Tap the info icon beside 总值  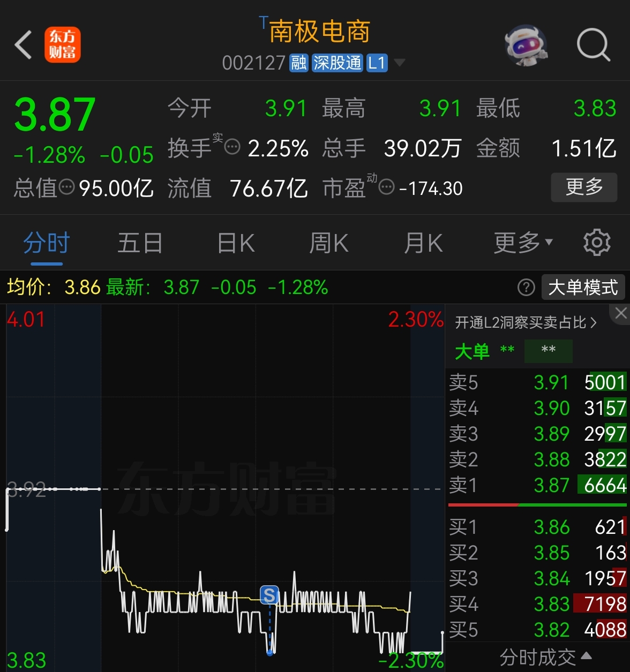[x=66, y=187]
